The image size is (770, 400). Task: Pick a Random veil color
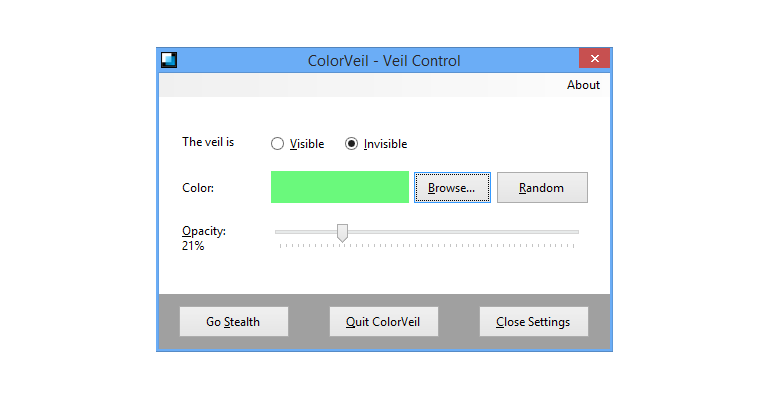(542, 187)
